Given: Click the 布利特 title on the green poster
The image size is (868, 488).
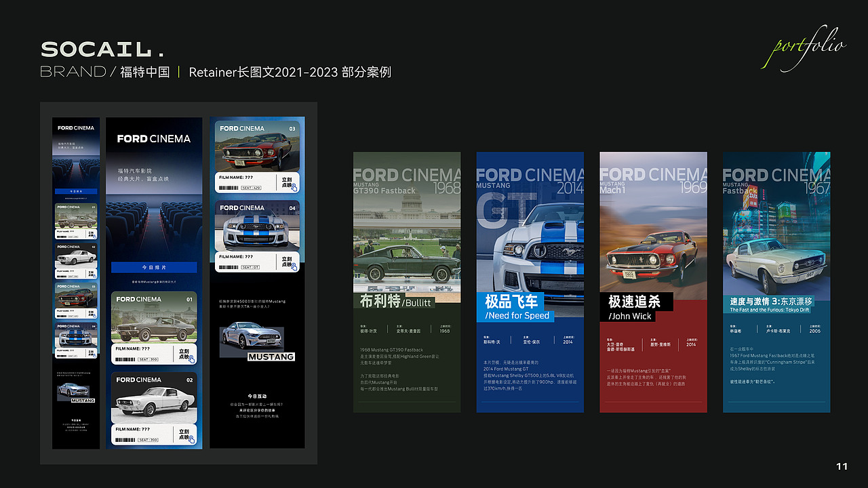Looking at the screenshot, I should click(x=380, y=301).
